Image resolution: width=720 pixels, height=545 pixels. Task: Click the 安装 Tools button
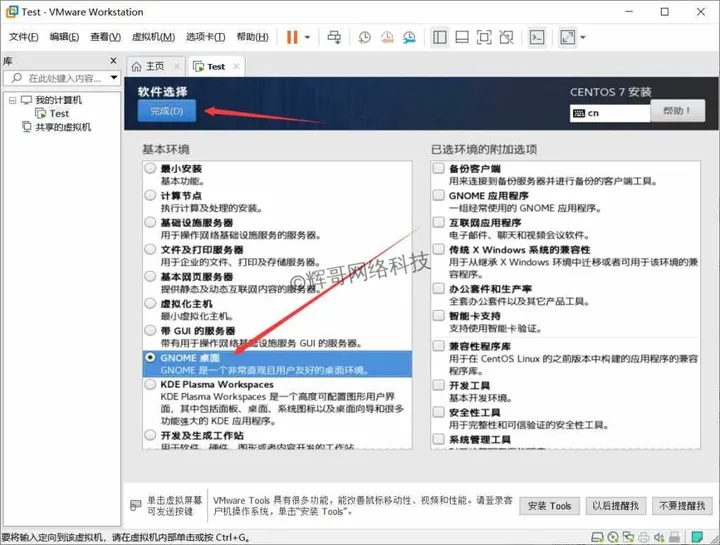[549, 506]
